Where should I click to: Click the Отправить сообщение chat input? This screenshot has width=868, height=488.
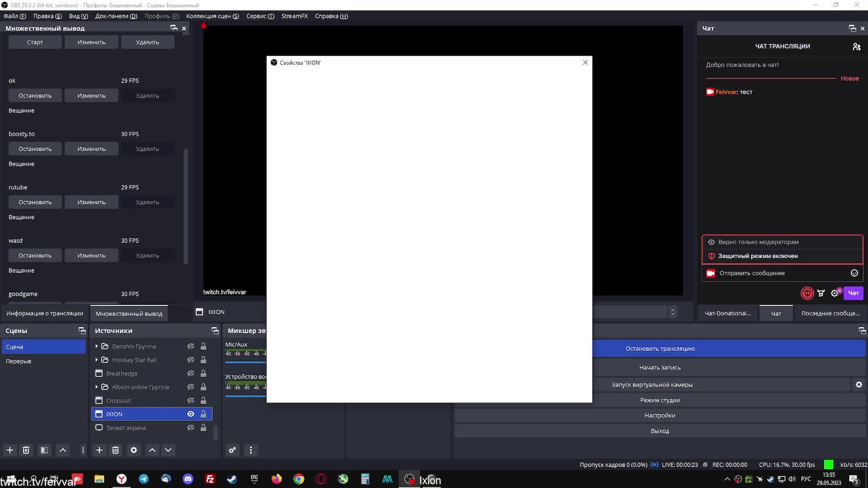(x=782, y=273)
